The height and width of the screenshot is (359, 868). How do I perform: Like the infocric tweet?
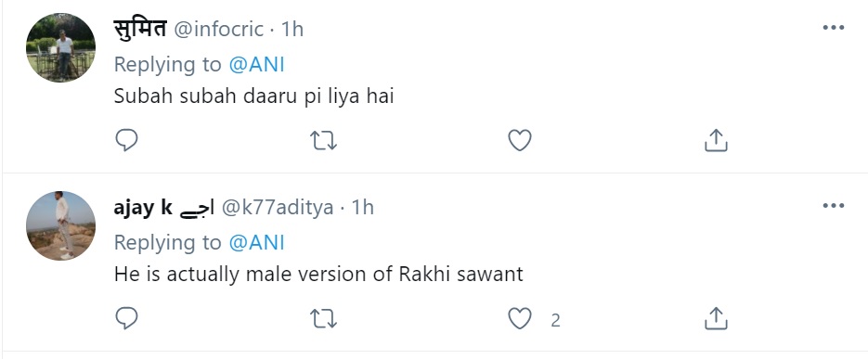tap(520, 140)
